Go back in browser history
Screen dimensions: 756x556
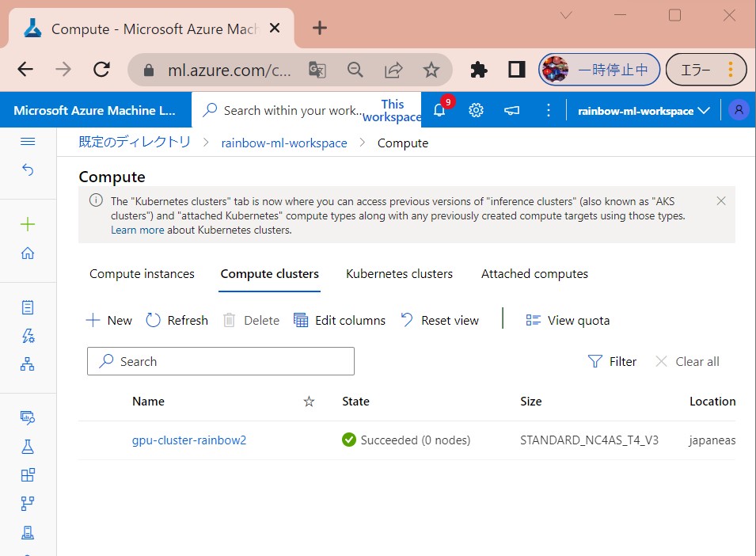[25, 70]
